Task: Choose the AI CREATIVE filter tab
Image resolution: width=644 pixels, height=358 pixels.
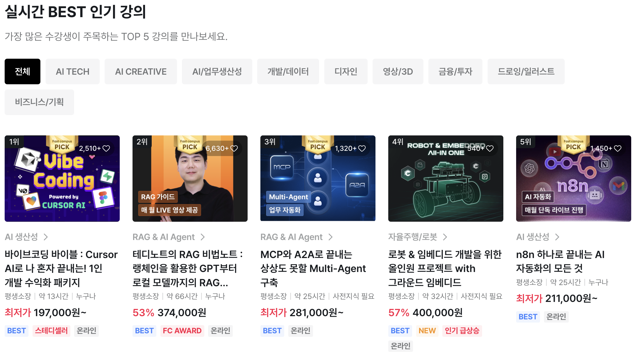Action: tap(141, 71)
